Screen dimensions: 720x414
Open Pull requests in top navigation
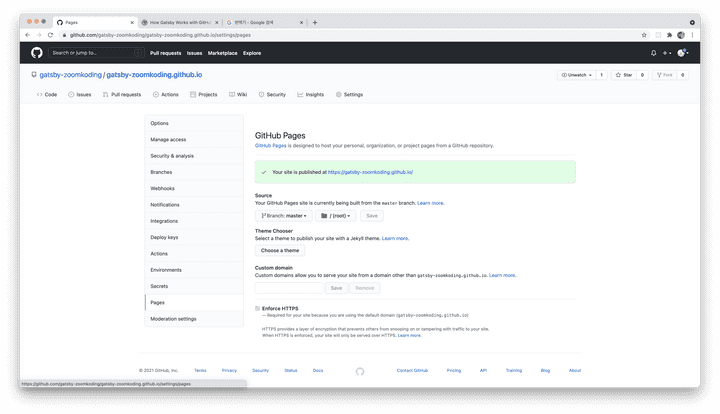pos(165,53)
